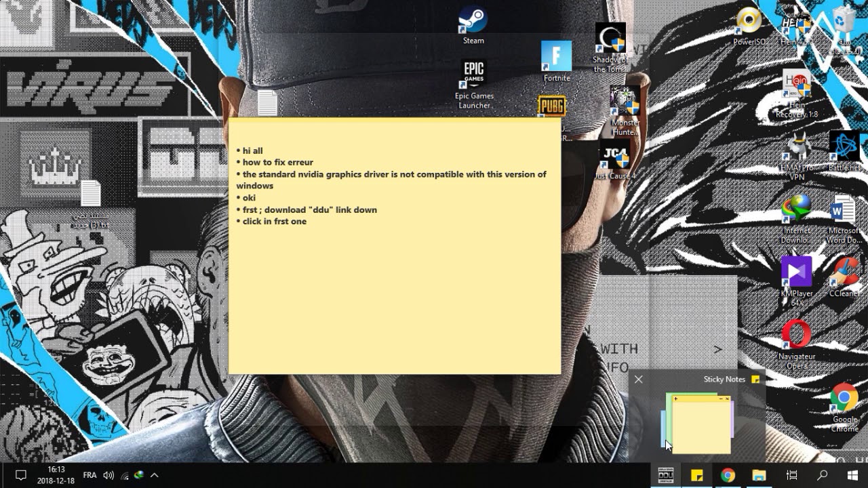Click the 'download "ddu" link down' line

pyautogui.click(x=307, y=209)
